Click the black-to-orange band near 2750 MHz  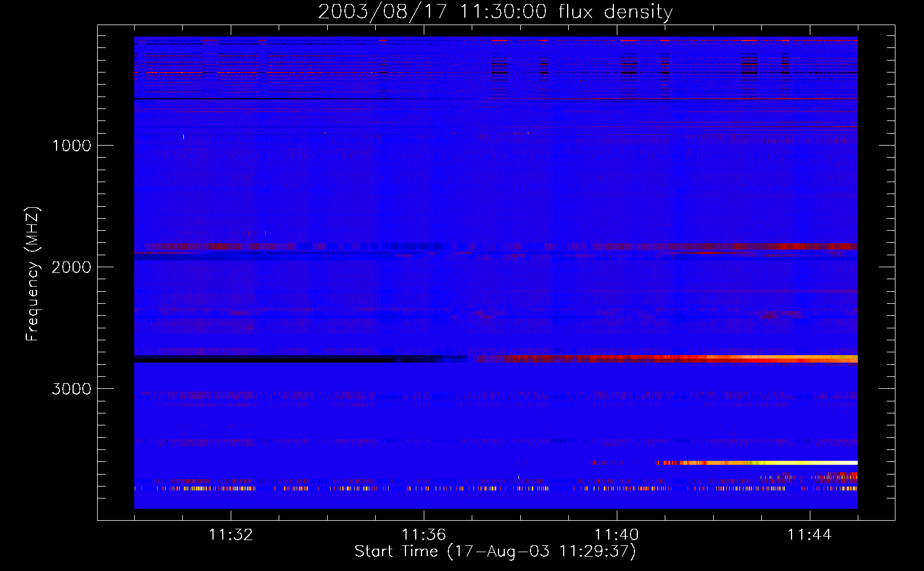[x=496, y=359]
